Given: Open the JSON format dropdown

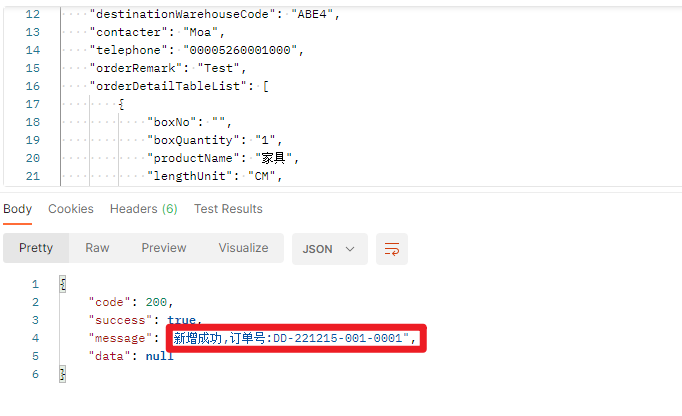Looking at the screenshot, I should tap(330, 249).
